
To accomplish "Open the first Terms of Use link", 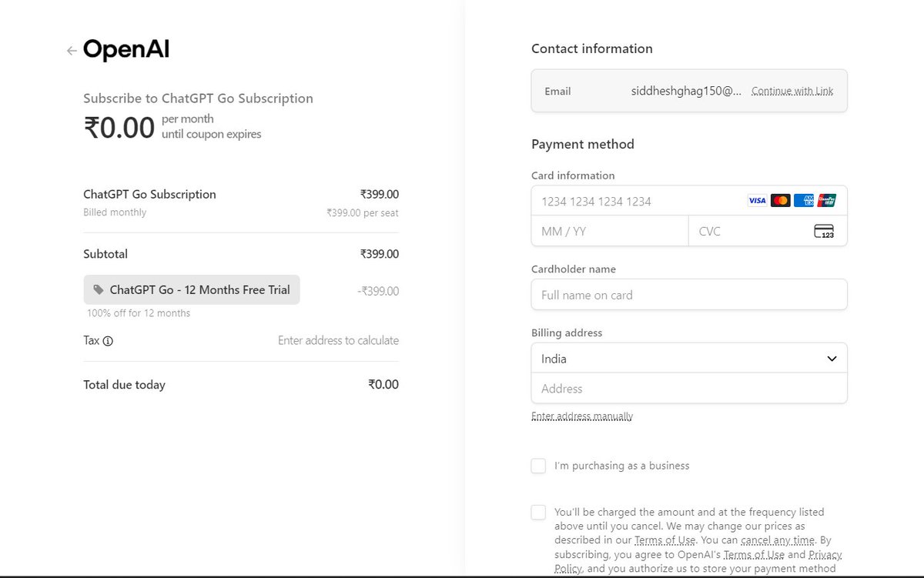I will point(666,540).
